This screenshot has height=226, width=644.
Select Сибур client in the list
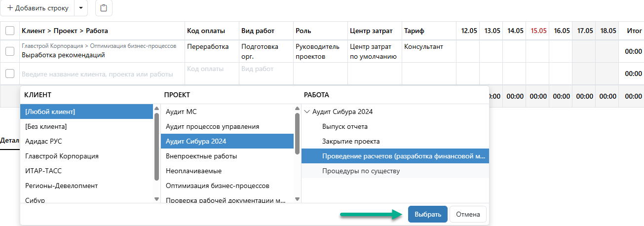pyautogui.click(x=87, y=199)
